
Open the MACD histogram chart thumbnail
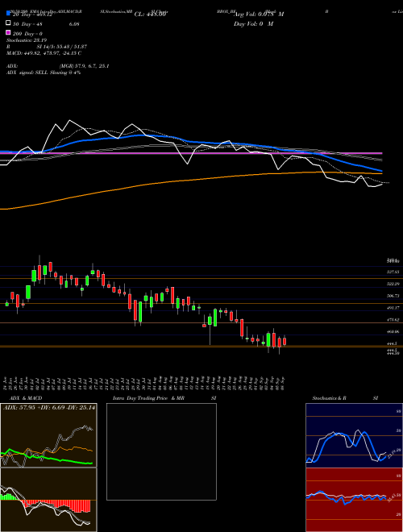48,500
